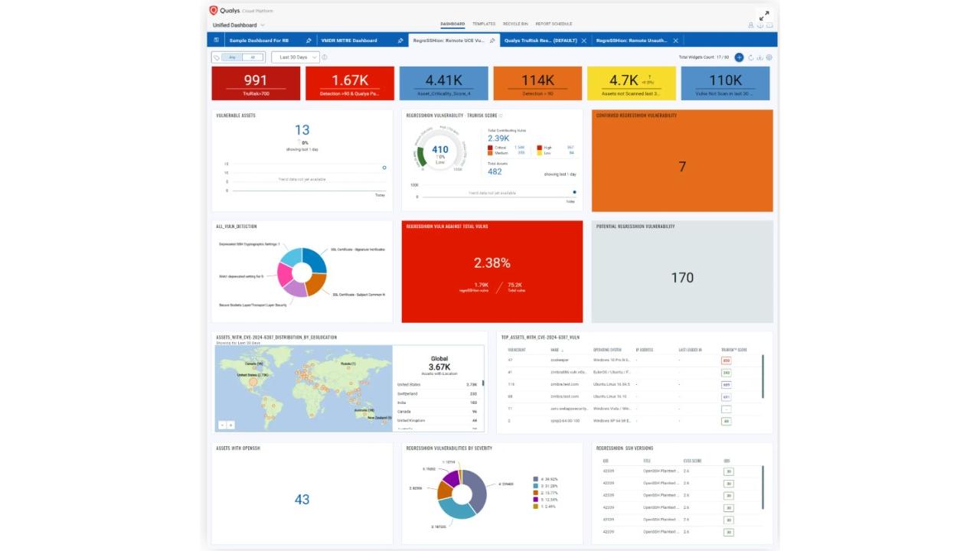Screen dimensions: 980x551
Task: Open the 114K Detection > 90 widget
Action: 537,83
